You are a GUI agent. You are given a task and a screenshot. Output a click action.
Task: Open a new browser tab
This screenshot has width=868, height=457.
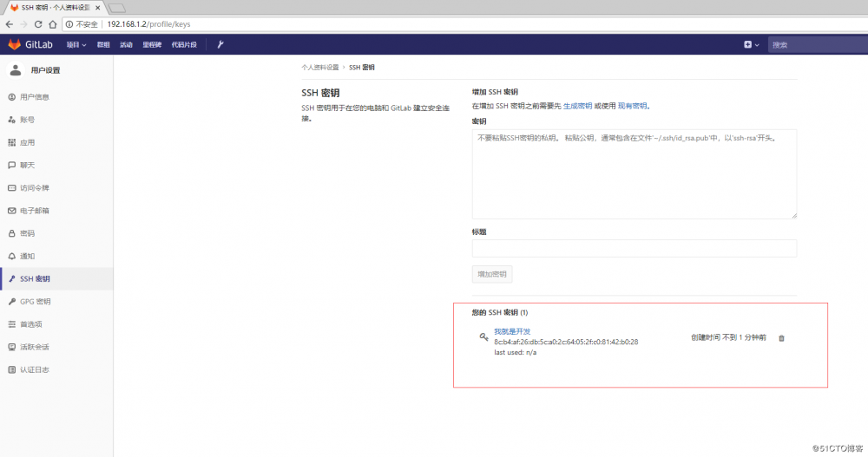click(117, 8)
